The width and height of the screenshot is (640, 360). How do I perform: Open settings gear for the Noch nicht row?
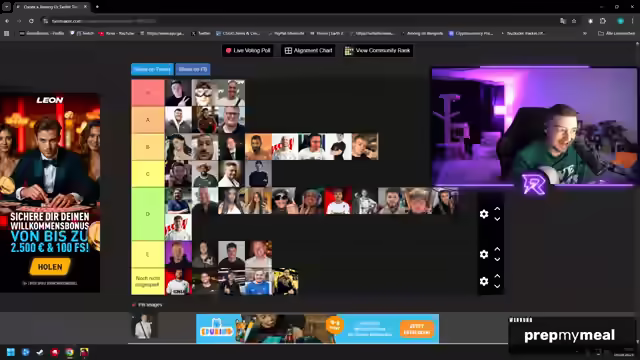(x=484, y=281)
